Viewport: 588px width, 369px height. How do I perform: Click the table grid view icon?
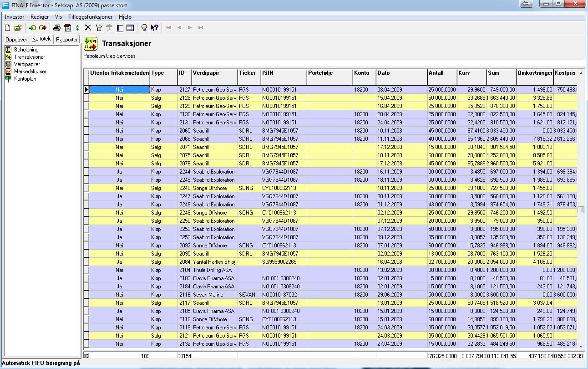[x=130, y=28]
